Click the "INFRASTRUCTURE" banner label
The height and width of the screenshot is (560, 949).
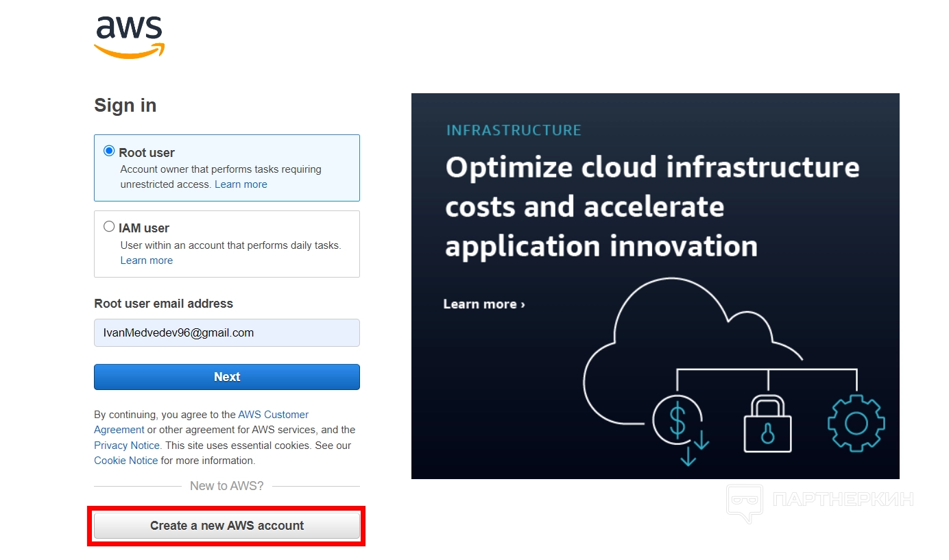pos(514,130)
